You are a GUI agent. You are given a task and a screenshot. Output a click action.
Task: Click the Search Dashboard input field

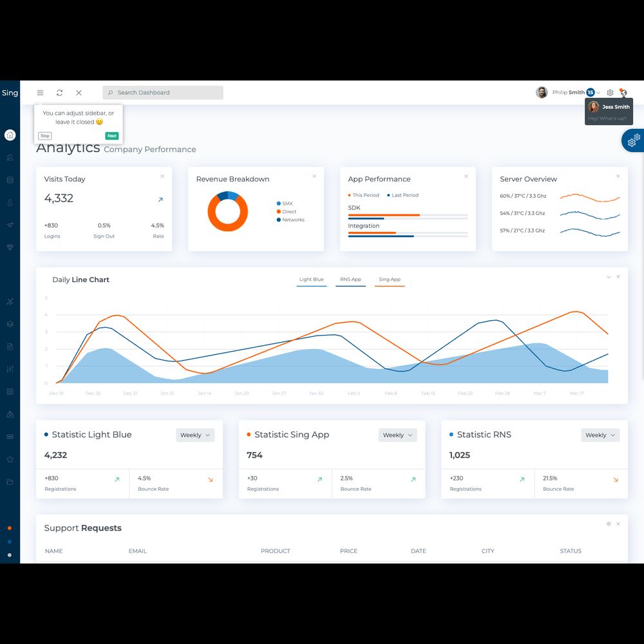164,93
